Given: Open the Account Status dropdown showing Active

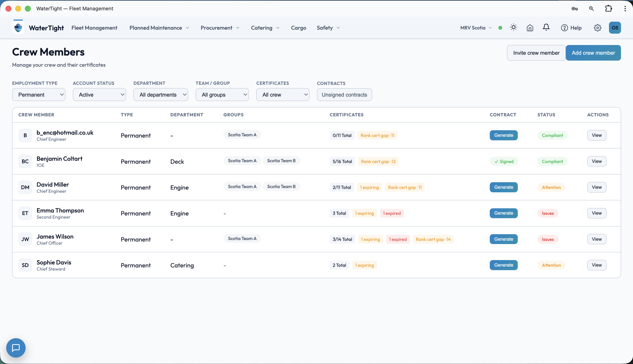Looking at the screenshot, I should point(99,95).
